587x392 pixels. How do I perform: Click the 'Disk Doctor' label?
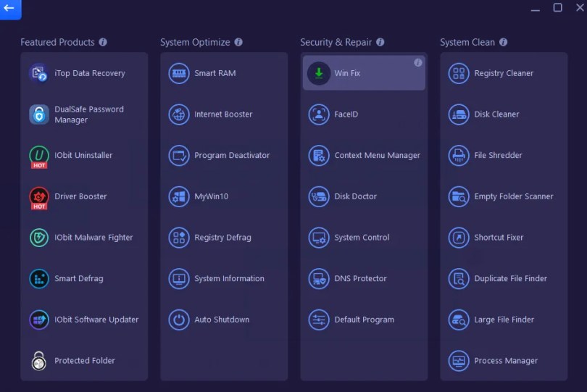[355, 196]
